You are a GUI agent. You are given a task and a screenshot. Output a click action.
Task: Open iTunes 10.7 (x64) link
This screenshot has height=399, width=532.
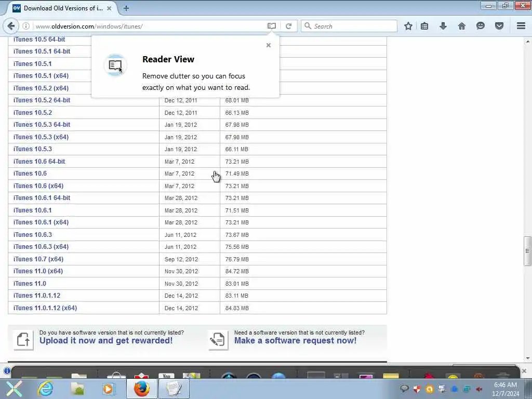click(x=38, y=259)
